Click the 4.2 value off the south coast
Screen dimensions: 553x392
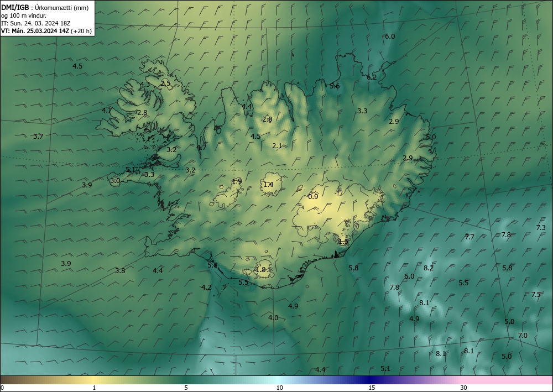click(206, 288)
